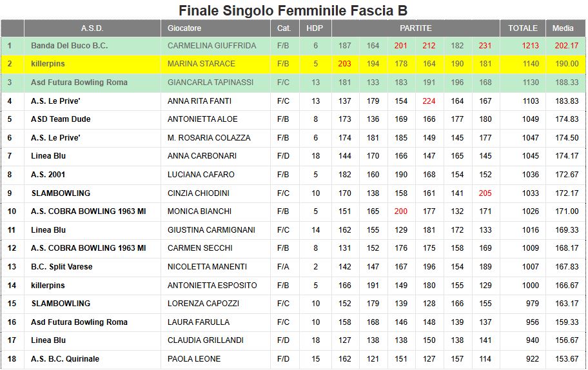Click CARMELINA GIUFFRIDA's 202.17 average
The height and width of the screenshot is (370, 588).
coord(566,46)
